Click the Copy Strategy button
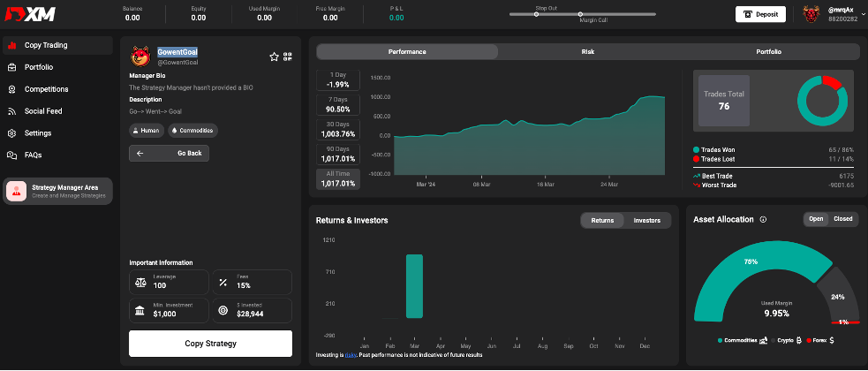 click(x=210, y=344)
